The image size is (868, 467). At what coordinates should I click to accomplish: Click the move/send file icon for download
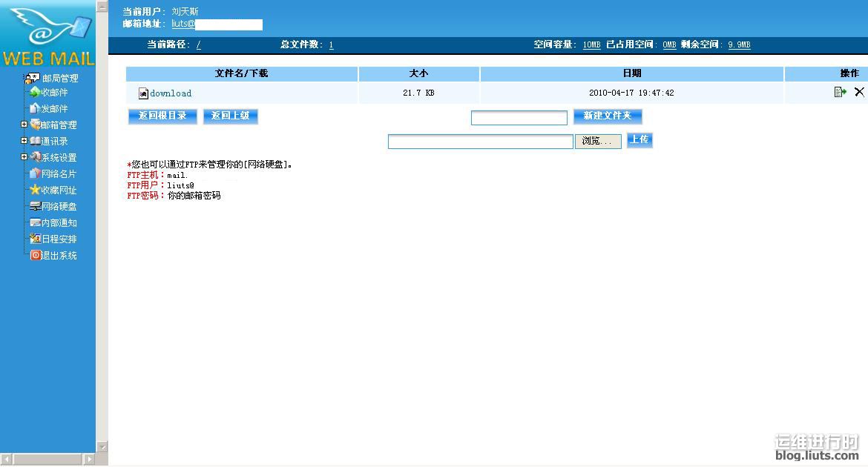(x=840, y=92)
